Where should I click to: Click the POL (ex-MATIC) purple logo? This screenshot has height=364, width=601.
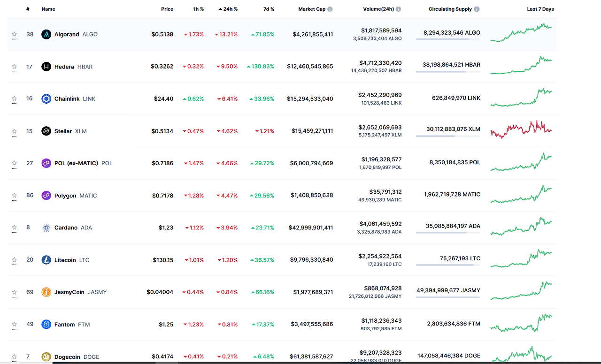[x=46, y=163]
